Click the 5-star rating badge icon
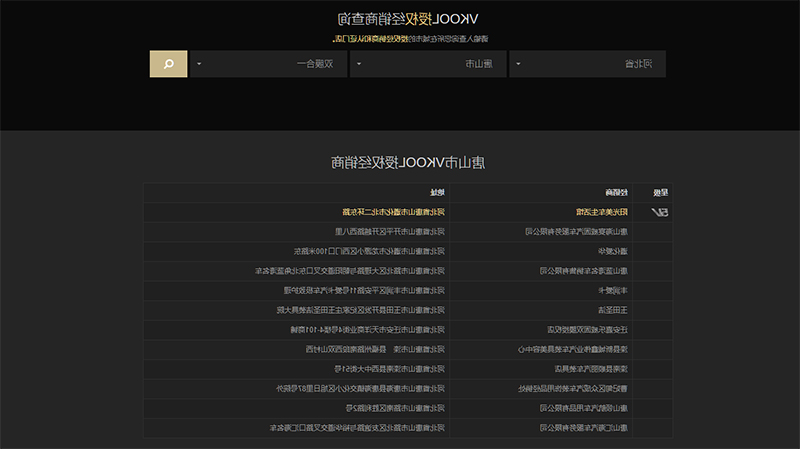The image size is (800, 449). (660, 212)
